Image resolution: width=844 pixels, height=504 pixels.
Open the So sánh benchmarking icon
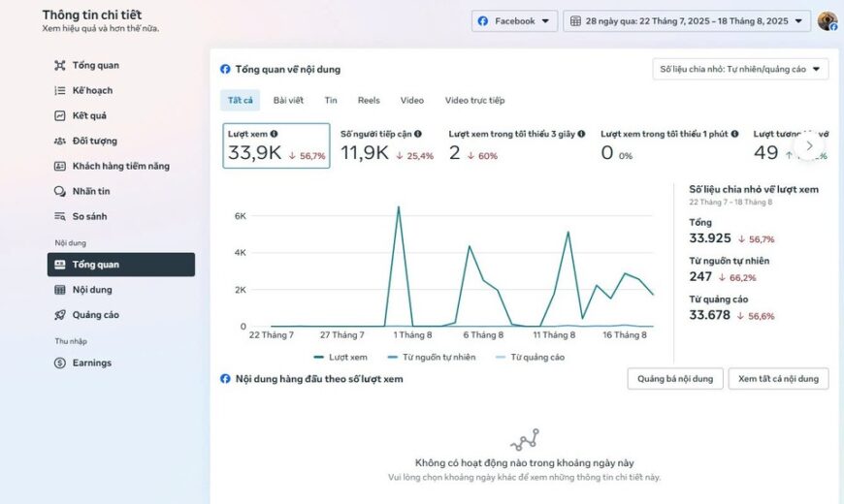(60, 217)
